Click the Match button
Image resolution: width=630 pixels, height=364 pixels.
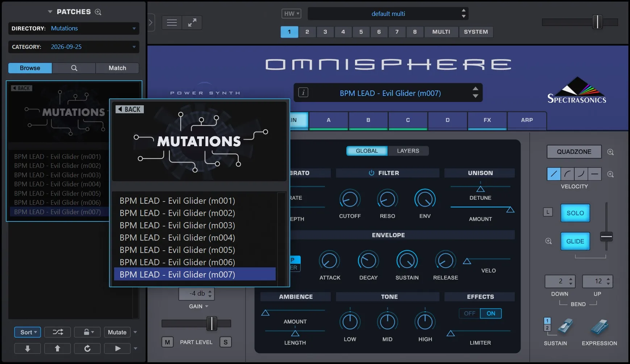coord(117,68)
